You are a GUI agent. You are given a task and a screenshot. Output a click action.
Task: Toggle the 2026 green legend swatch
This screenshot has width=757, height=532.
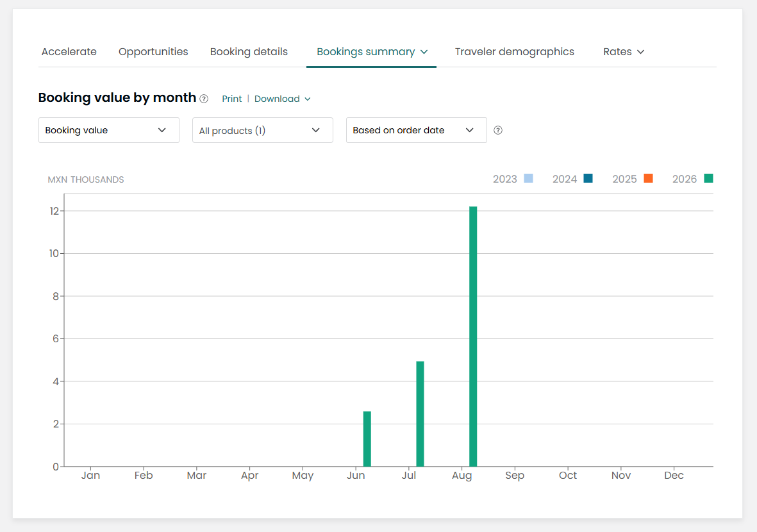point(708,178)
